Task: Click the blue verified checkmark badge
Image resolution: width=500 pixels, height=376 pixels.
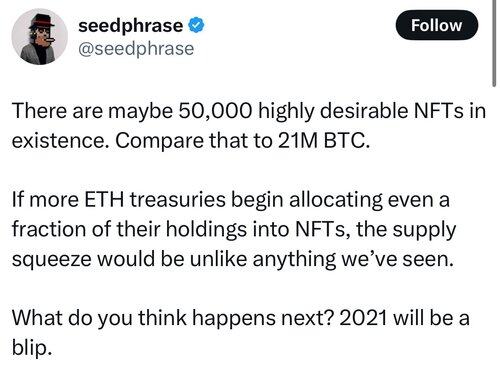Action: (197, 25)
